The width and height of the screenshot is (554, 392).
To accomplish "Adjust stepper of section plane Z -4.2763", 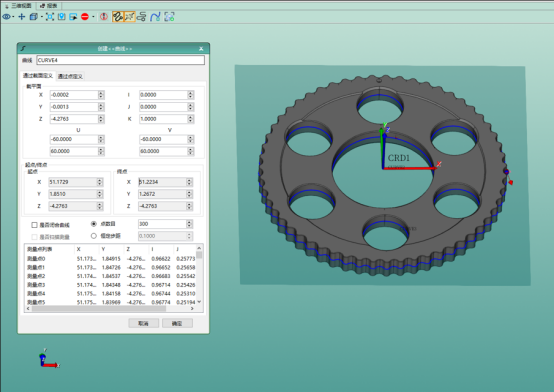I will click(101, 119).
